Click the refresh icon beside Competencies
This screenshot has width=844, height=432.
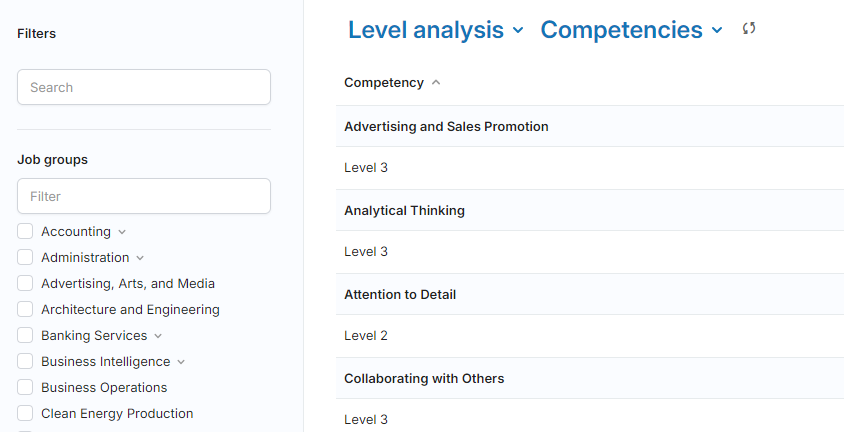(x=749, y=29)
